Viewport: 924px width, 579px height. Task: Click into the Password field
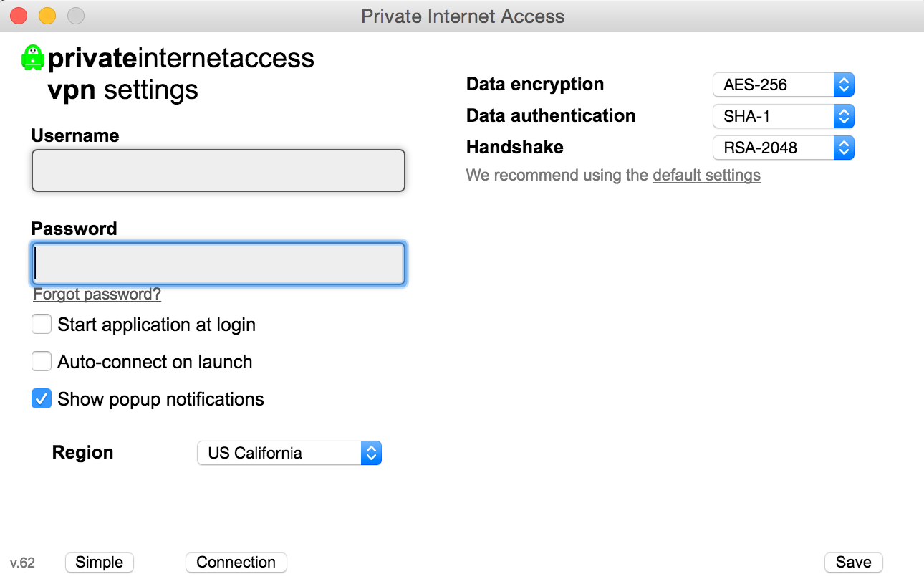tap(218, 264)
